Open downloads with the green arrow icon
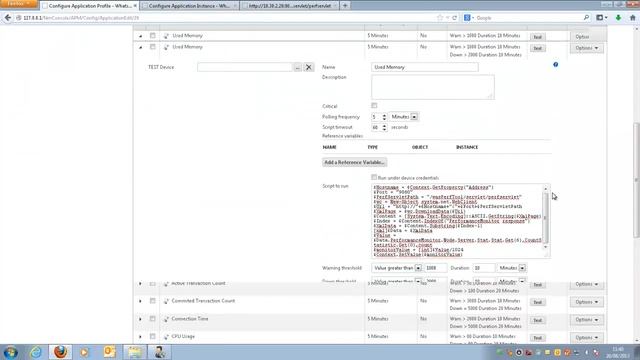The width and height of the screenshot is (640, 360). [618, 18]
